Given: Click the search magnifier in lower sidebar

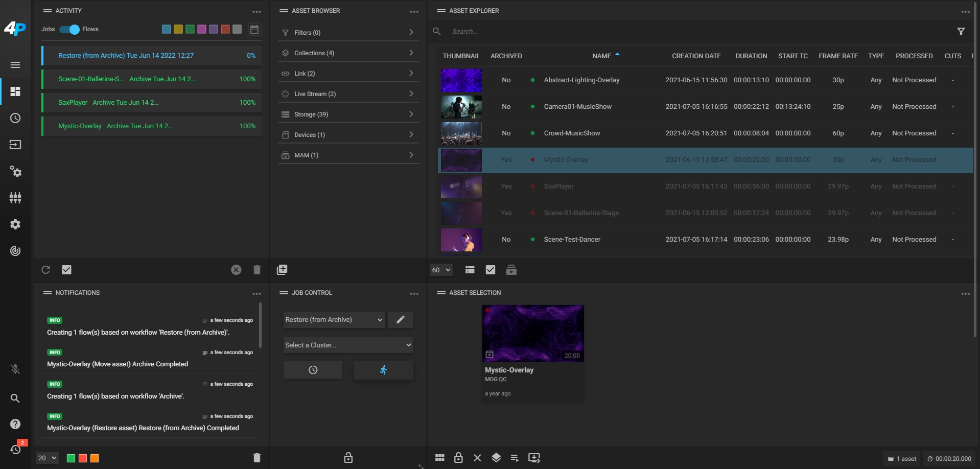Looking at the screenshot, I should pos(15,398).
